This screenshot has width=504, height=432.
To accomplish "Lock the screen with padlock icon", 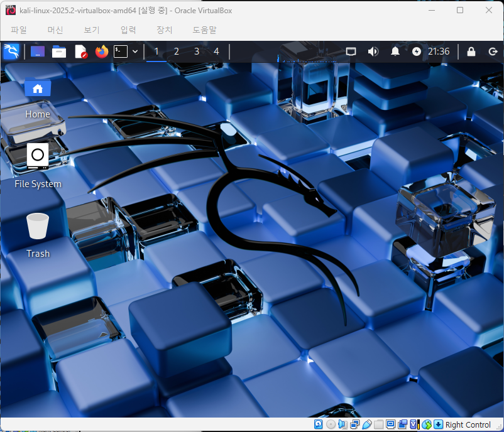I will click(471, 51).
